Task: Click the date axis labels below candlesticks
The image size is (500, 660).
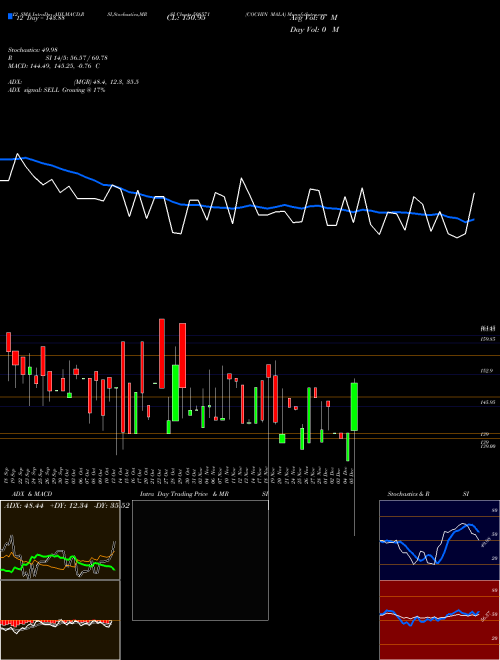Action: point(180,476)
